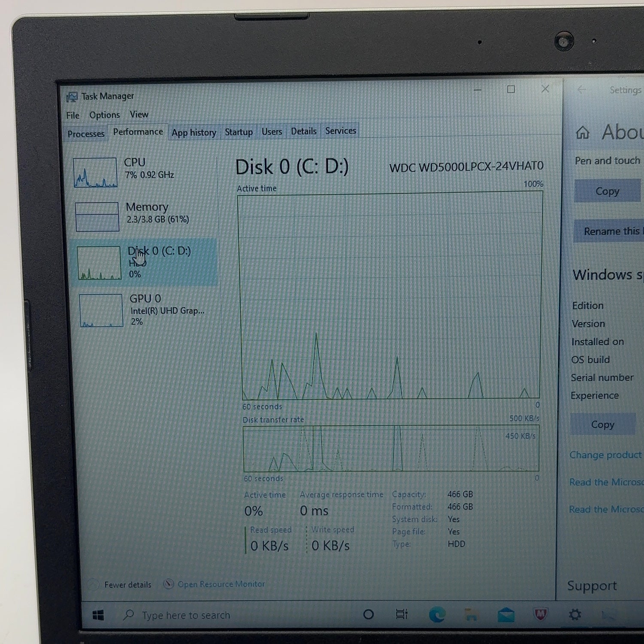Click the CPU 7% 0.92 GHz text
The width and height of the screenshot is (644, 644).
pyautogui.click(x=149, y=175)
